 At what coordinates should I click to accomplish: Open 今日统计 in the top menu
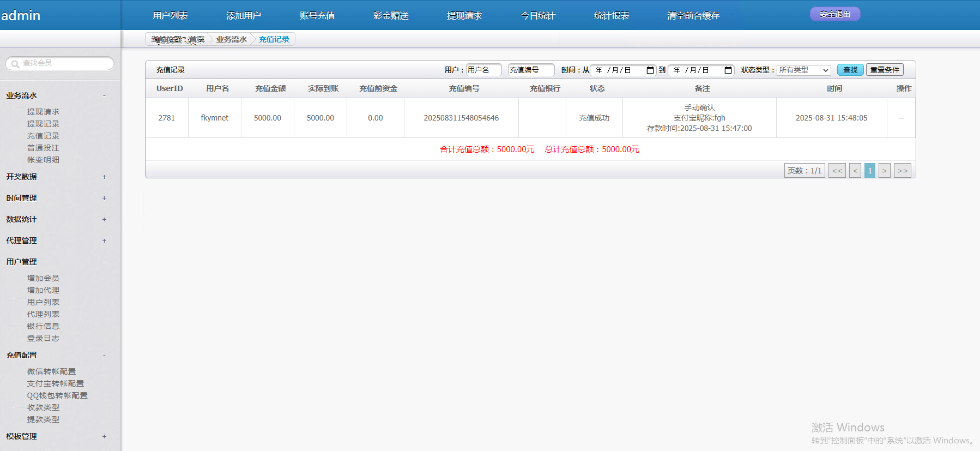point(537,16)
